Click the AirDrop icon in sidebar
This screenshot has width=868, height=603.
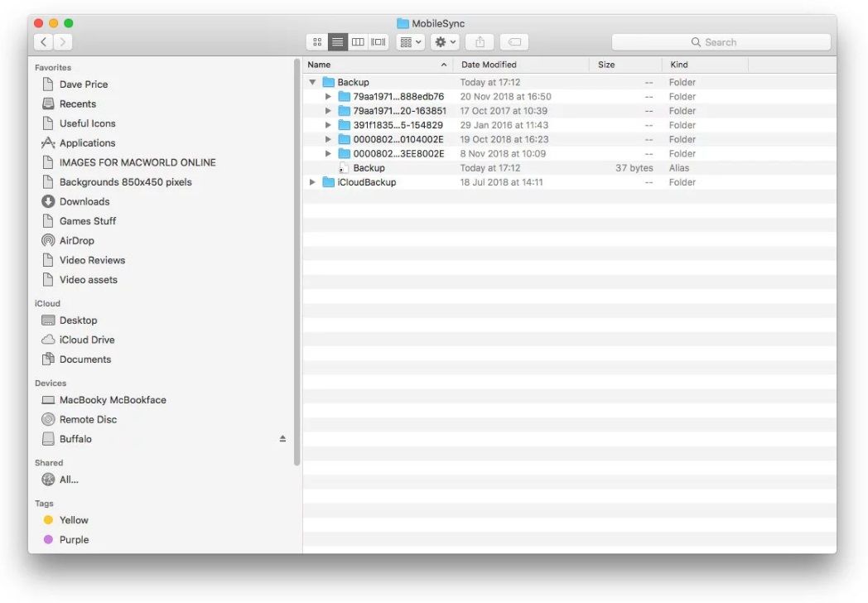[x=48, y=240]
